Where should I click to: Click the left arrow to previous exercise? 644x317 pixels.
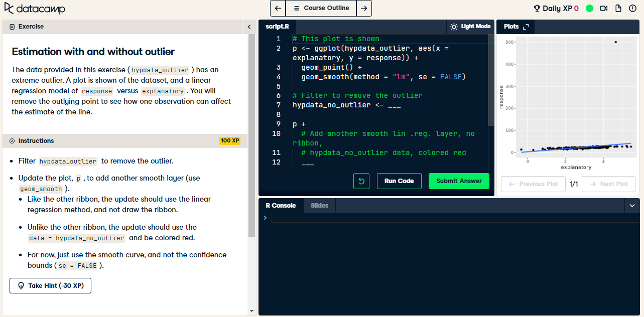pos(278,8)
